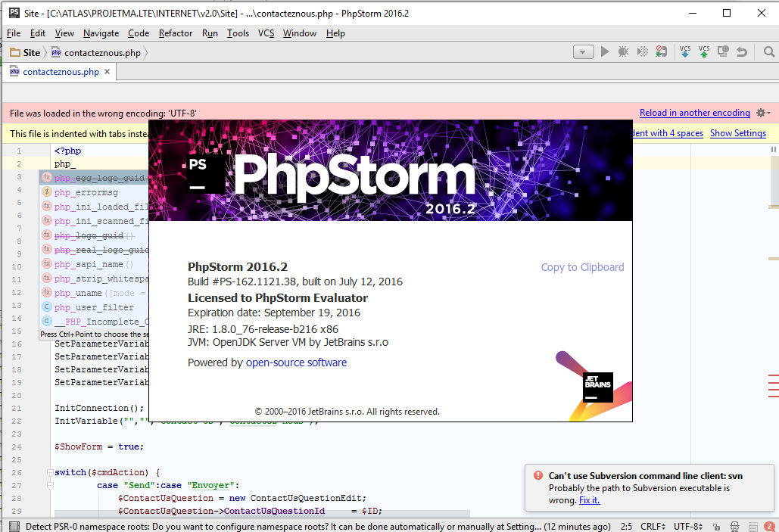Click the Reload in another encoding link

click(x=694, y=112)
